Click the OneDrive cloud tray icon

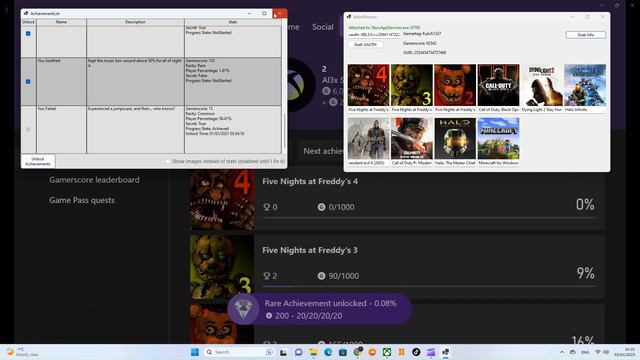[572, 352]
